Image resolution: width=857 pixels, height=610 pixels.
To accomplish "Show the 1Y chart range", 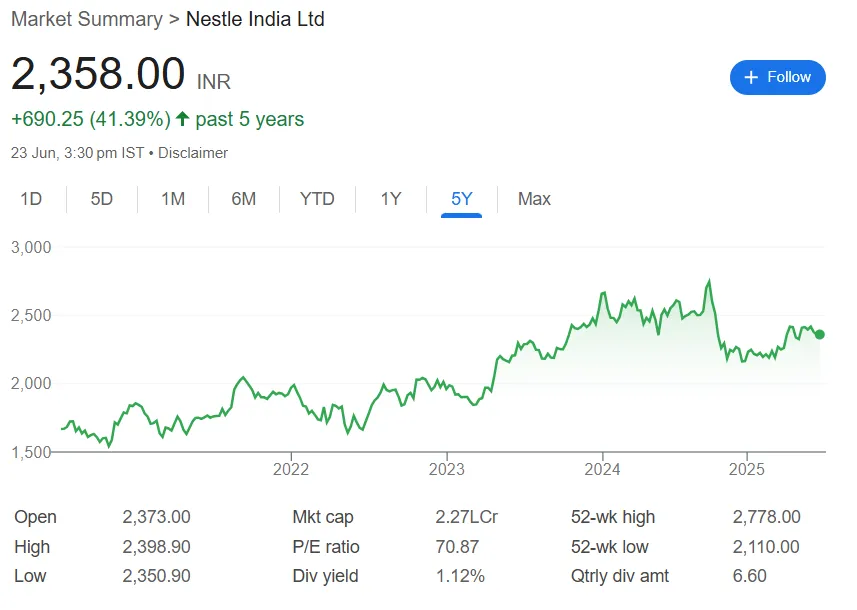I will coord(391,198).
